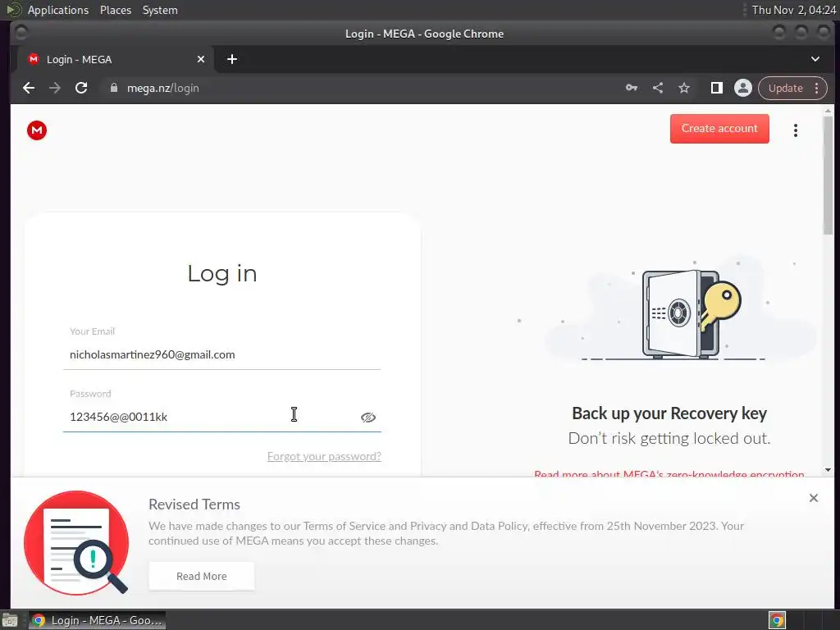Reload the mega.nz login page
840x630 pixels.
click(x=81, y=88)
